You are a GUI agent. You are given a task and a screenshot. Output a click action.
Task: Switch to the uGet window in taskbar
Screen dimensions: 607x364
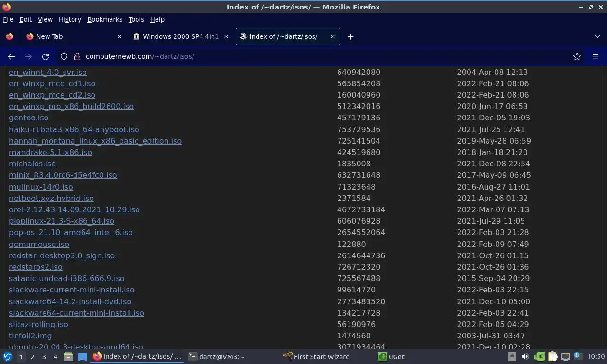point(391,357)
